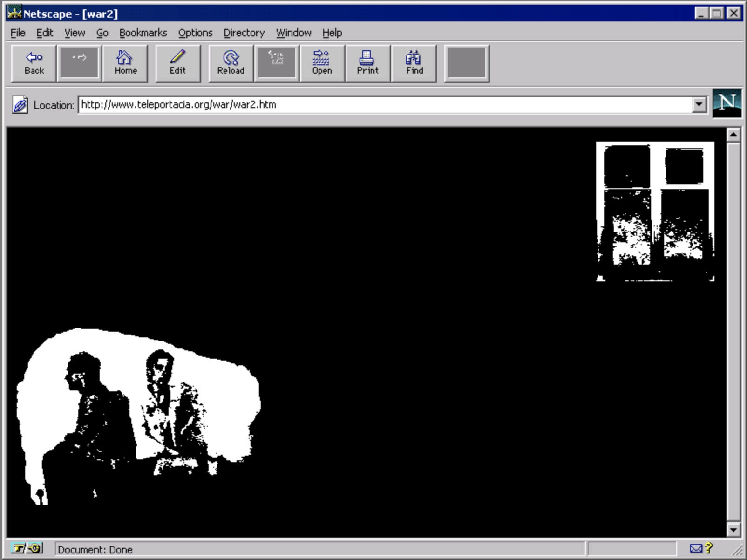747x560 pixels.
Task: Click the location bookmark page icon
Action: [x=20, y=105]
